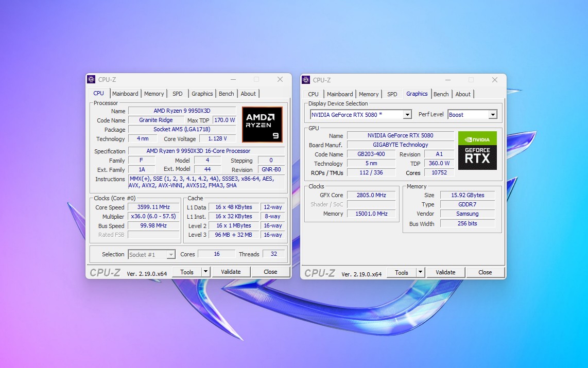Click Tools button in right CPU-Z window

tap(401, 272)
